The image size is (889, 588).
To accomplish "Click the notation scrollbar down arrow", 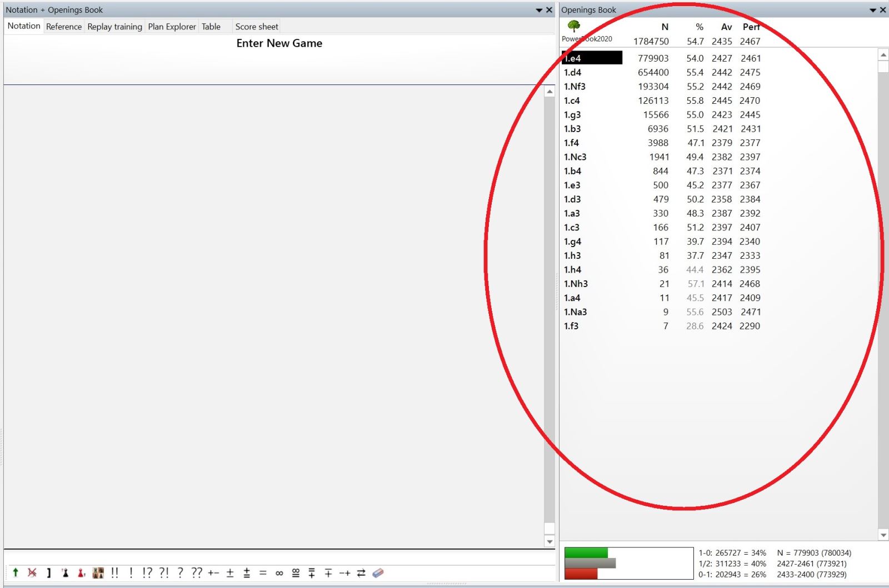I will point(550,541).
